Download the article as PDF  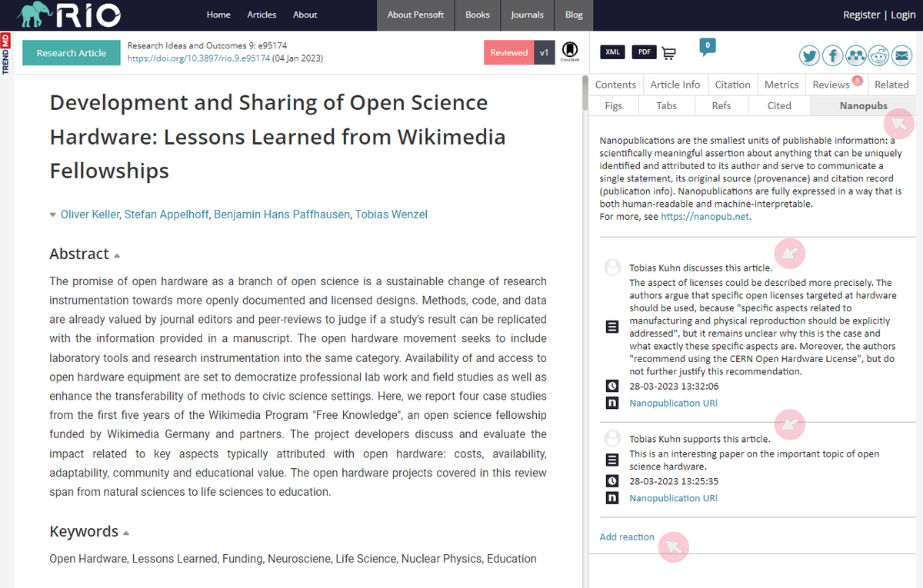[x=645, y=52]
